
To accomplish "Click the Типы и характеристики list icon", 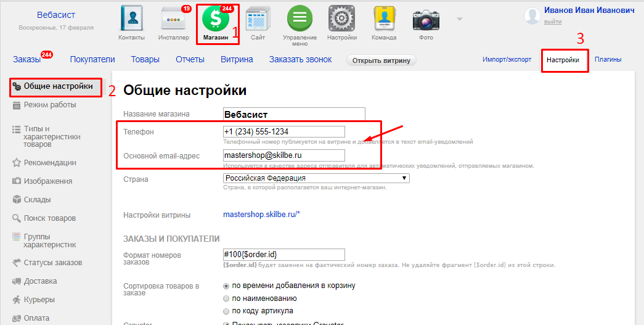I will pyautogui.click(x=17, y=129).
